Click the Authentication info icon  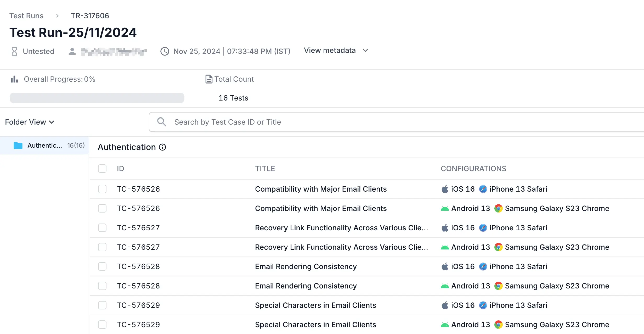[x=162, y=147]
